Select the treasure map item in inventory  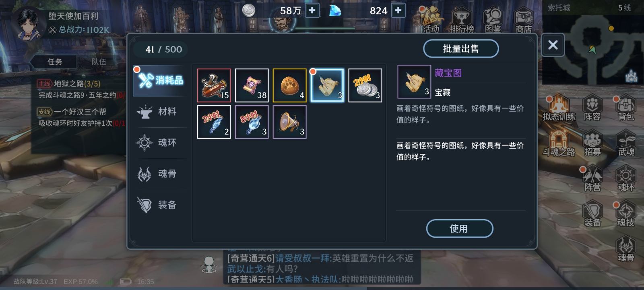coord(327,85)
